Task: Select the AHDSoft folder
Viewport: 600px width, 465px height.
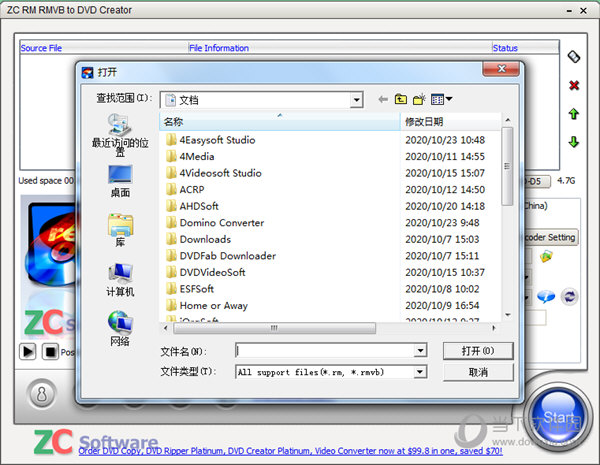Action: pyautogui.click(x=192, y=206)
